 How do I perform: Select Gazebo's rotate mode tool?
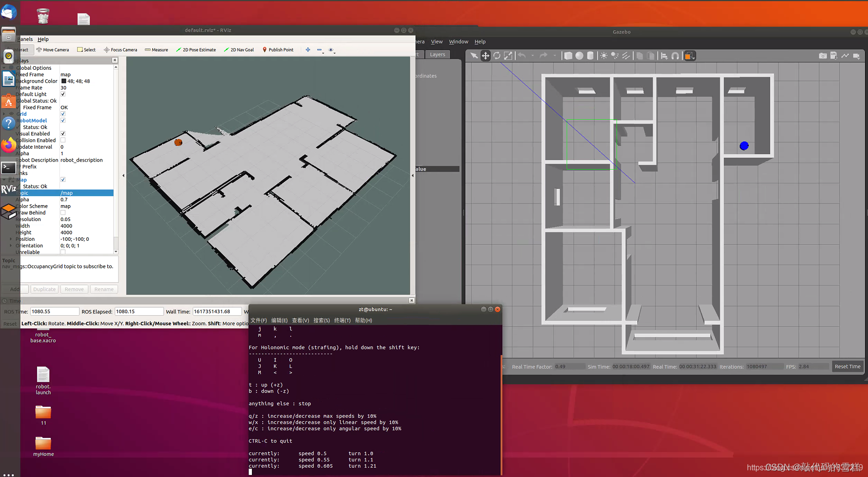click(497, 56)
